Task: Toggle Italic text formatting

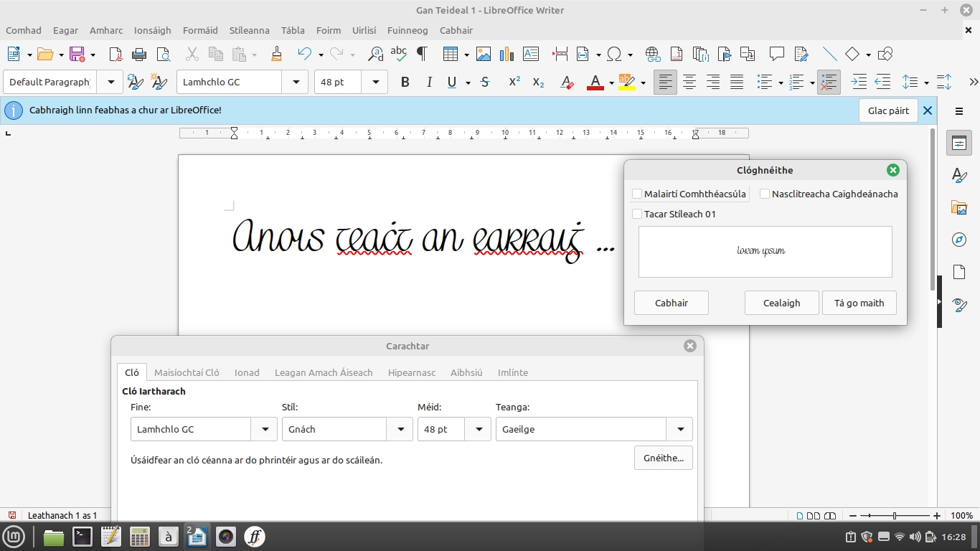Action: point(429,83)
